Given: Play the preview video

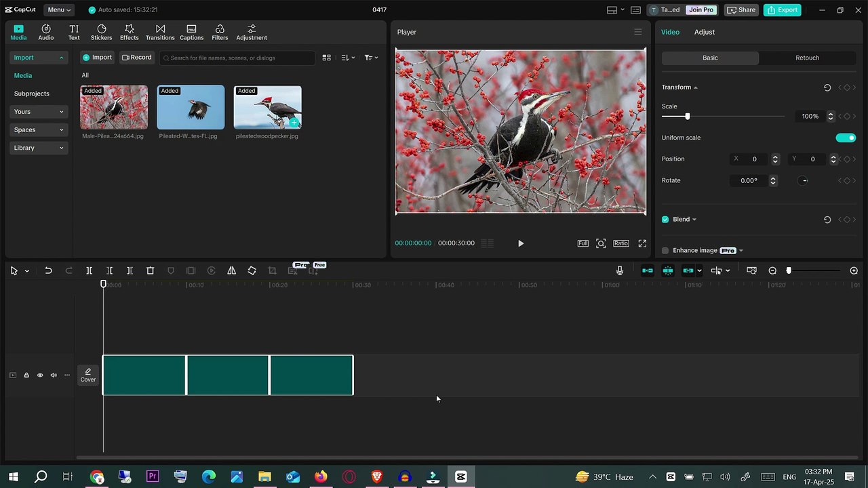Looking at the screenshot, I should point(521,243).
